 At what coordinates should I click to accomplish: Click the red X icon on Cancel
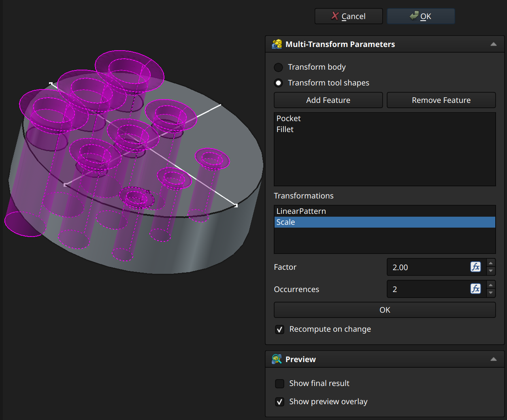pyautogui.click(x=335, y=16)
